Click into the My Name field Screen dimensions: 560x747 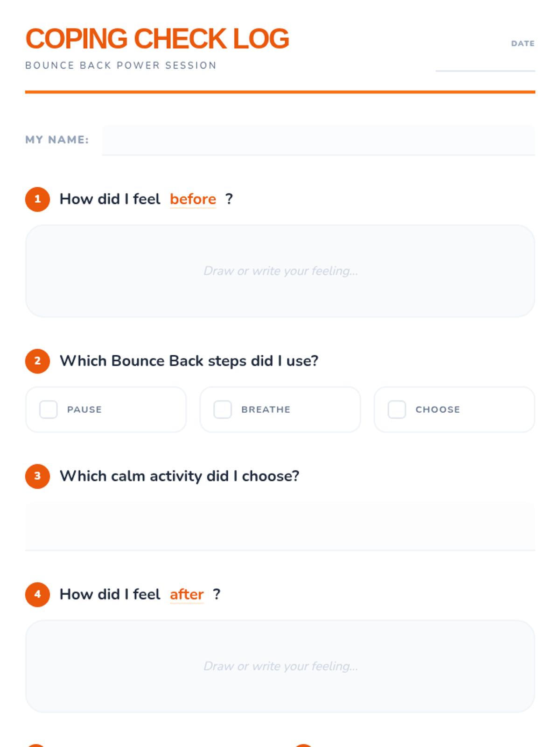318,140
